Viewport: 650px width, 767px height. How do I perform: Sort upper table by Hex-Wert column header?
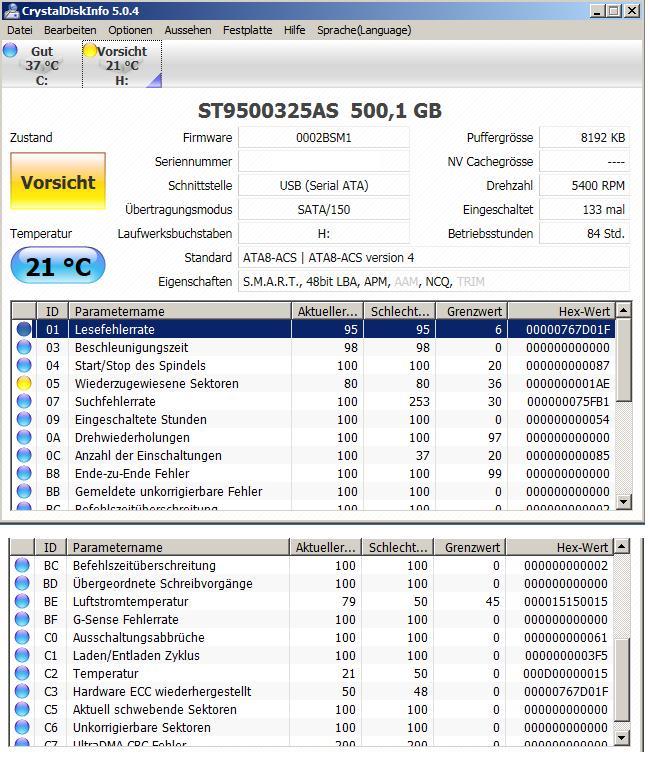[x=561, y=311]
